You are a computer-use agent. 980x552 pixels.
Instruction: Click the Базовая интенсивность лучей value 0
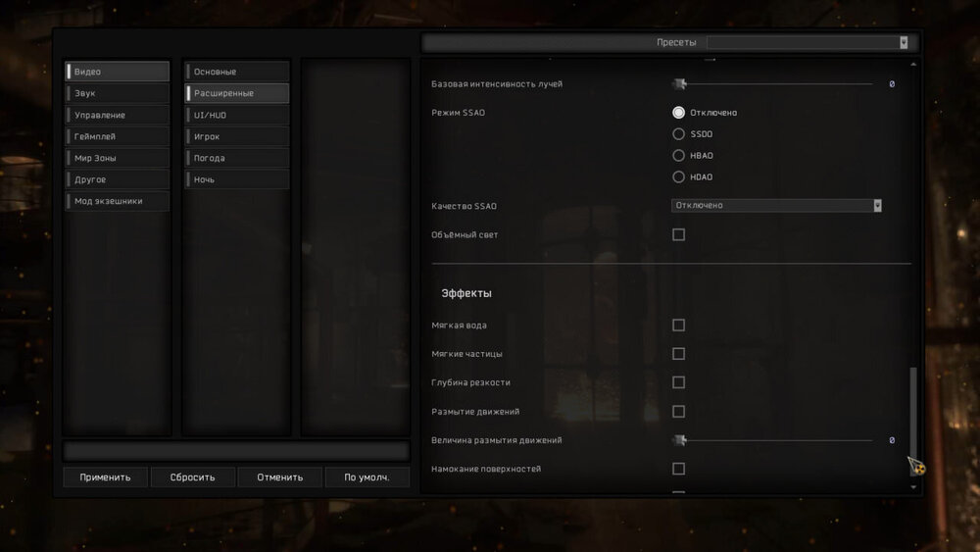pyautogui.click(x=892, y=83)
